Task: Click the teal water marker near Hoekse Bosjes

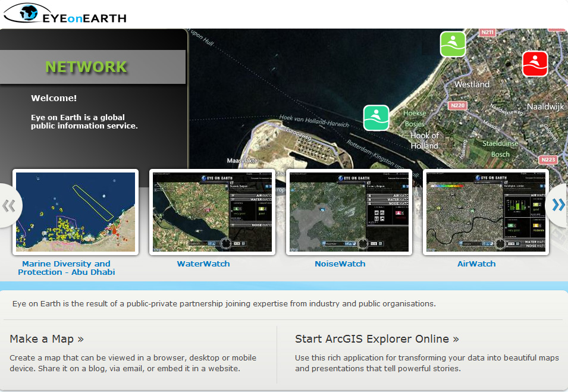Action: coord(376,118)
